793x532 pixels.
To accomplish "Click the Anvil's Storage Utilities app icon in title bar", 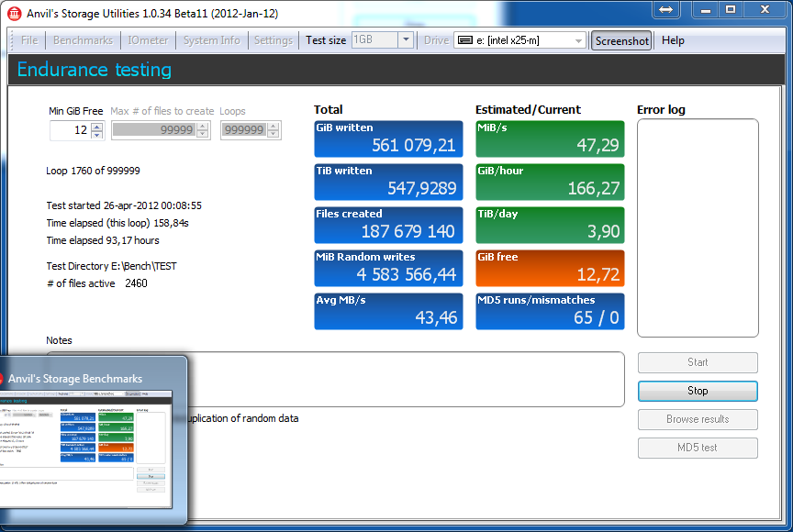I will pyautogui.click(x=14, y=14).
